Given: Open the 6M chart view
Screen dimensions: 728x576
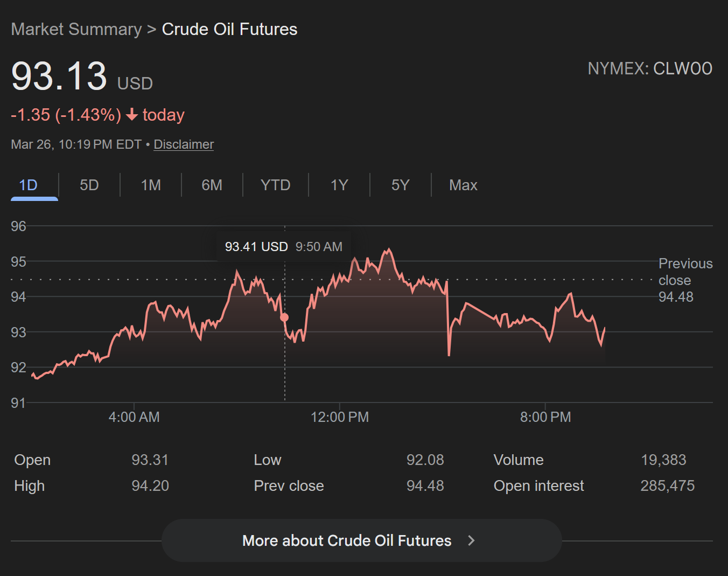Looking at the screenshot, I should (212, 185).
